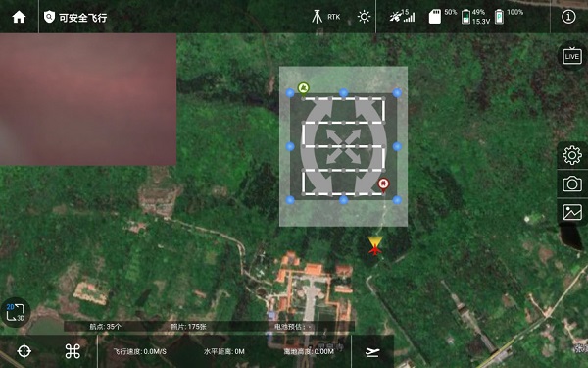The height and width of the screenshot is (368, 588).
Task: Open the image gallery icon
Action: coord(572,212)
